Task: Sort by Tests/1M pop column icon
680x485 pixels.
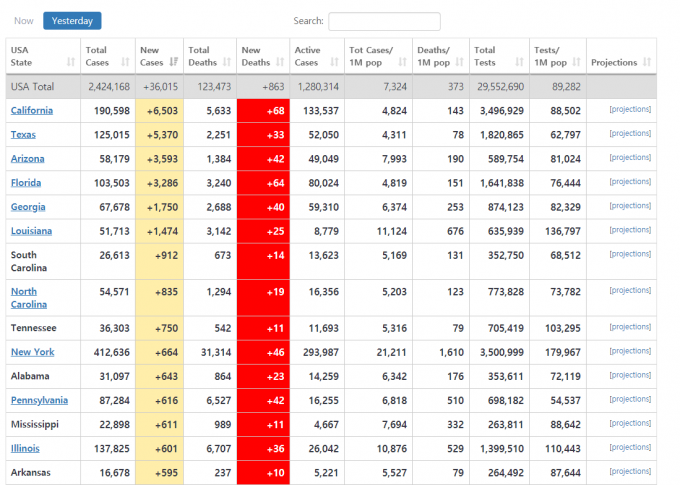Action: pyautogui.click(x=578, y=63)
